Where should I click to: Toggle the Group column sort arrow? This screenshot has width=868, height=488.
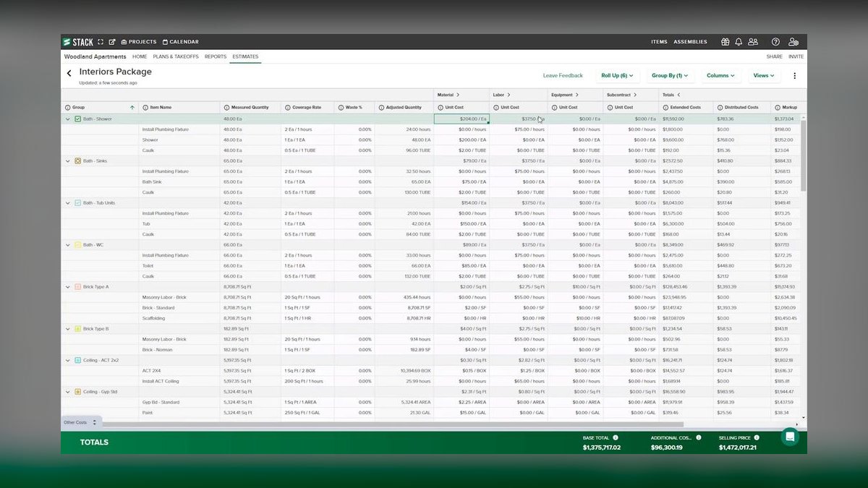click(x=132, y=107)
